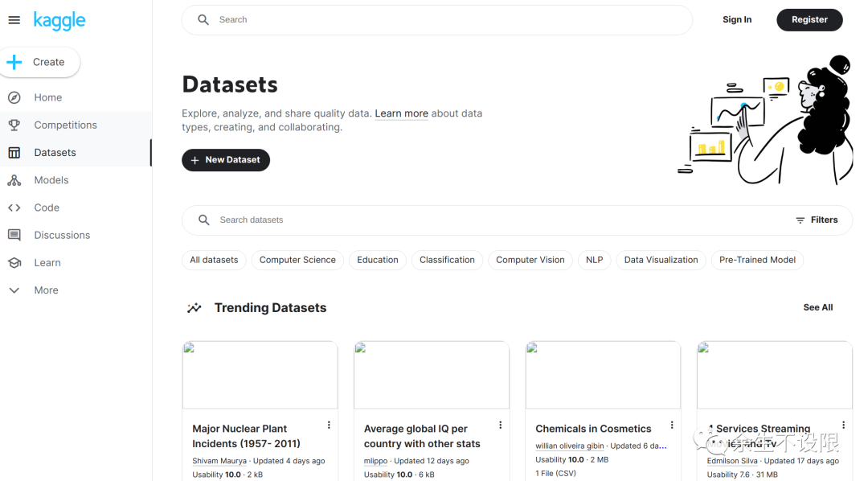868x481 pixels.
Task: Click the New Dataset button
Action: [226, 160]
